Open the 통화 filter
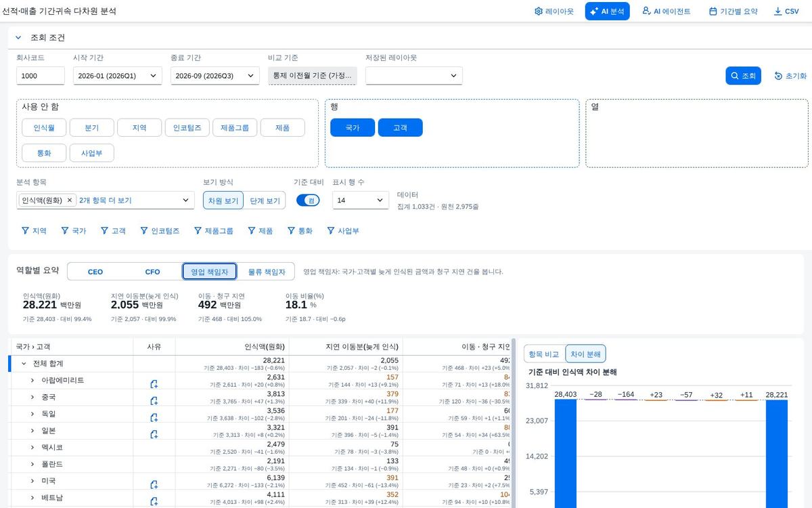This screenshot has width=812, height=508. point(300,231)
